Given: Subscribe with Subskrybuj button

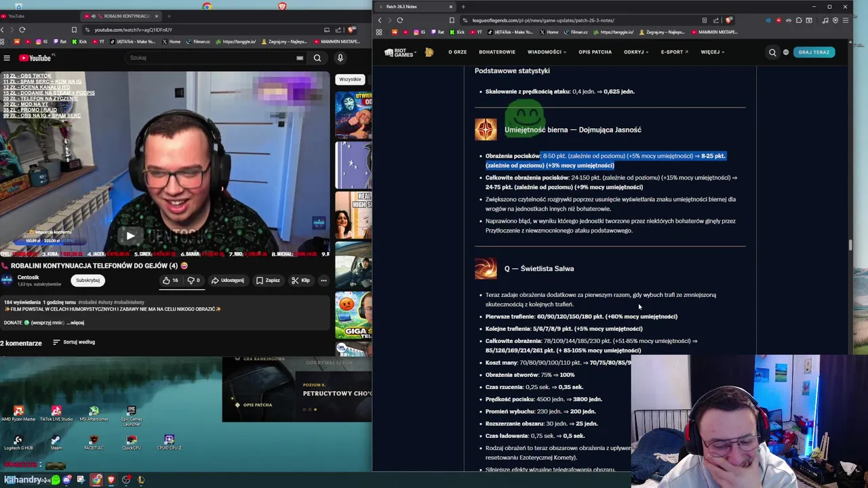Looking at the screenshot, I should coord(87,281).
